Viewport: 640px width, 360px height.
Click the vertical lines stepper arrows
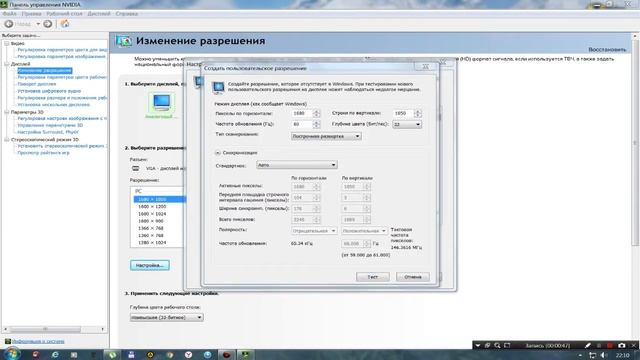pyautogui.click(x=417, y=113)
